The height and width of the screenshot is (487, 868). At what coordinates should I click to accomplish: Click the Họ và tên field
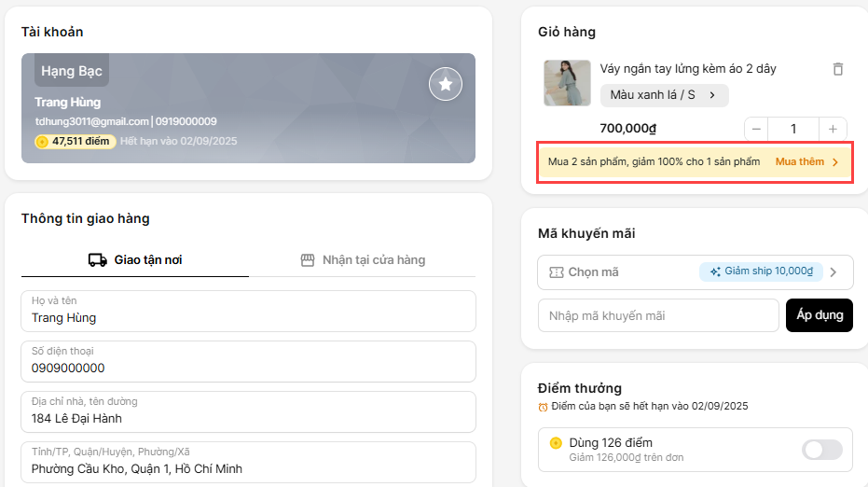(248, 311)
